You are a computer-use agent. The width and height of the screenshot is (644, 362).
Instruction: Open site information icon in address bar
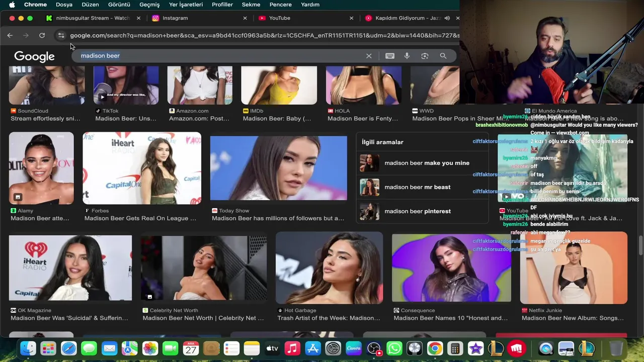[61, 35]
